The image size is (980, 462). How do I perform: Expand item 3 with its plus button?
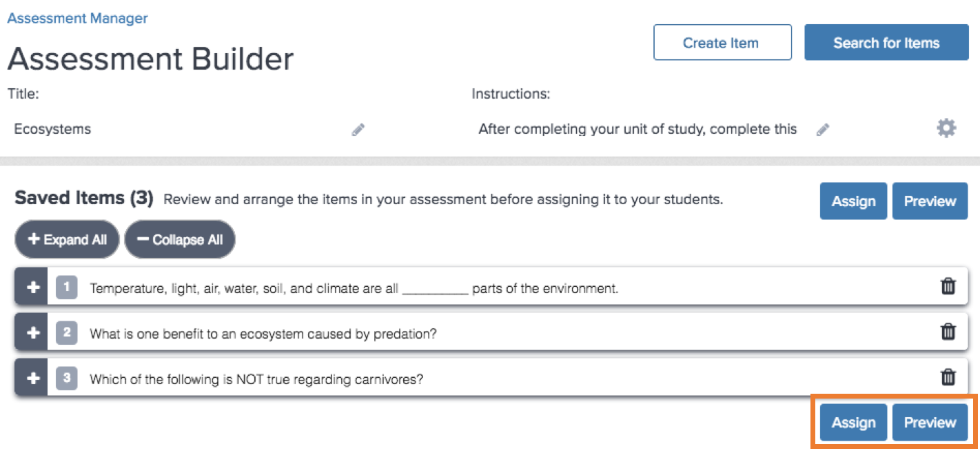[32, 379]
